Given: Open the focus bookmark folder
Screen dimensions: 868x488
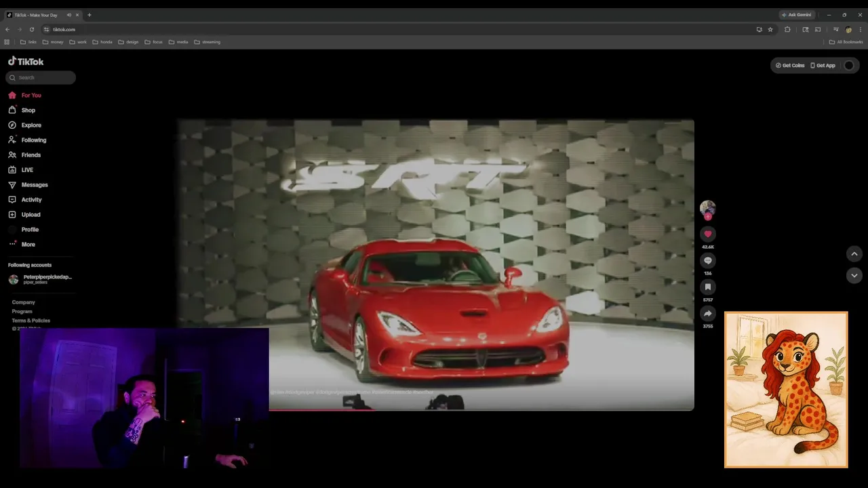Looking at the screenshot, I should (x=153, y=42).
